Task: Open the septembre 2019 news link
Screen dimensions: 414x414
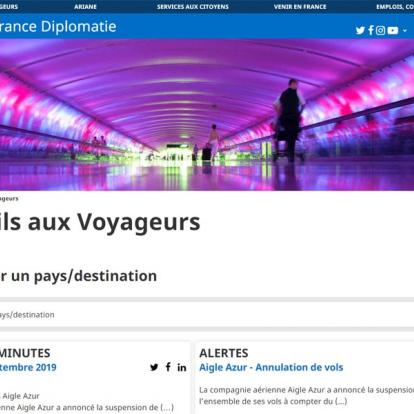Action: tap(28, 367)
